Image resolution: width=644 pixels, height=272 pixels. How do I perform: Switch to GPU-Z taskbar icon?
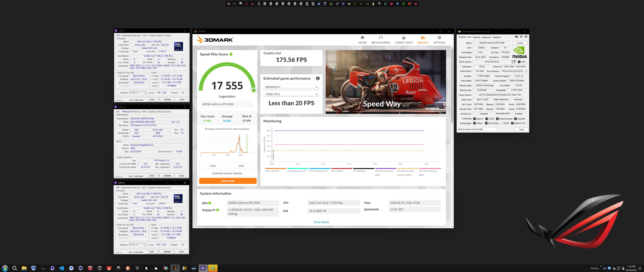pyautogui.click(x=213, y=268)
